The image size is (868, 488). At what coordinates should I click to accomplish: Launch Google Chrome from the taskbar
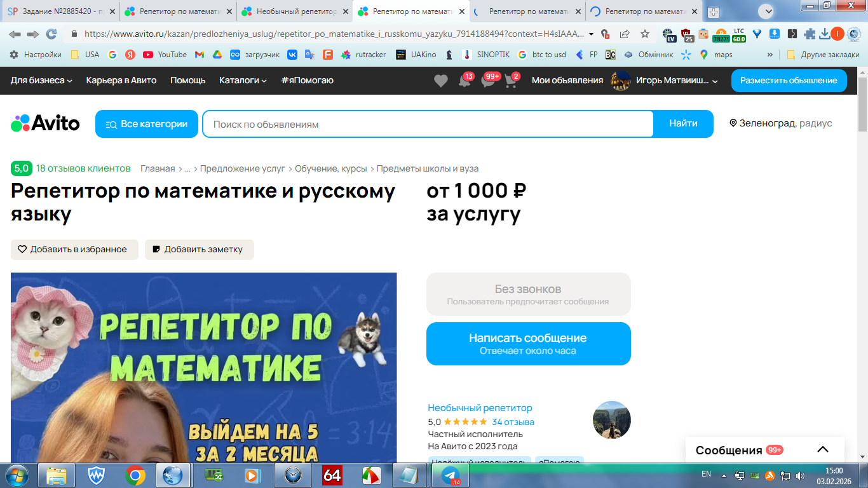click(135, 475)
